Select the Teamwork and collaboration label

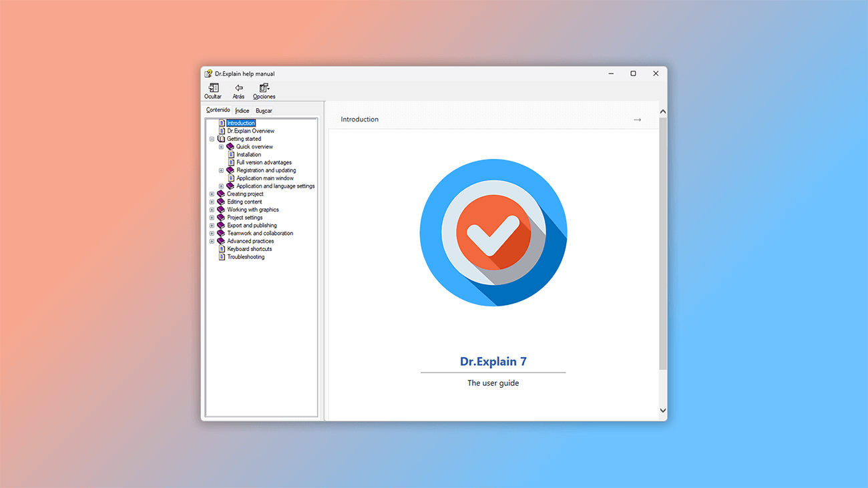pyautogui.click(x=260, y=234)
